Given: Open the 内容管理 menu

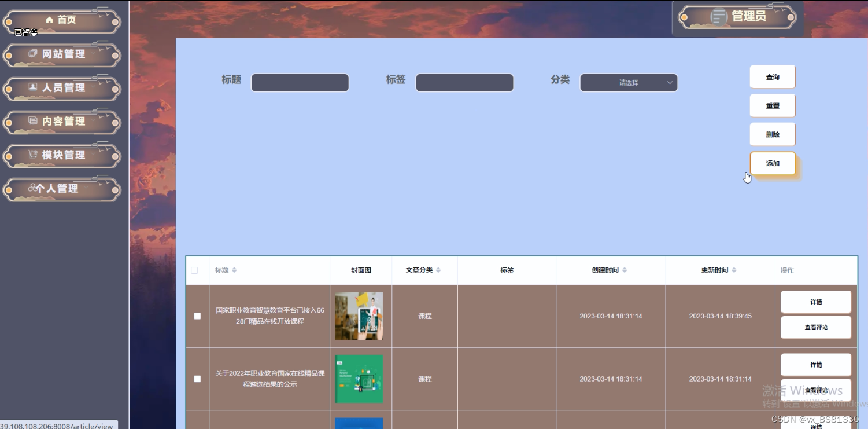Looking at the screenshot, I should [x=62, y=122].
